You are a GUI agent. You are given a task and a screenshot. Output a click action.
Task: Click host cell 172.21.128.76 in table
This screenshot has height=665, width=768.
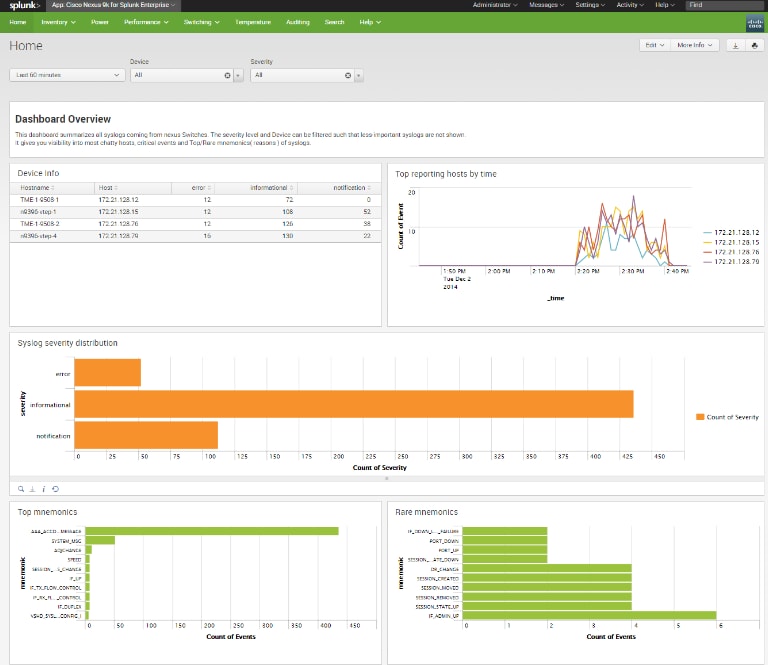pyautogui.click(x=119, y=224)
